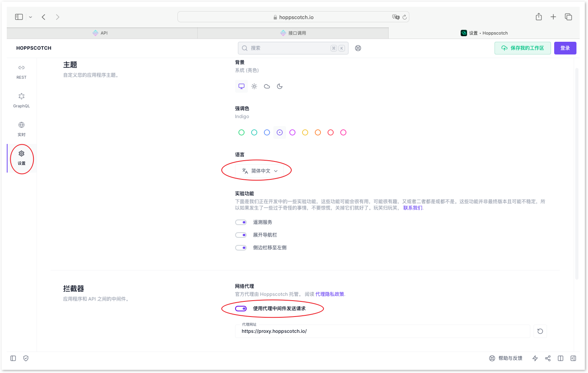Click 保存我的工作区 button
Image resolution: width=588 pixels, height=373 pixels.
(523, 48)
